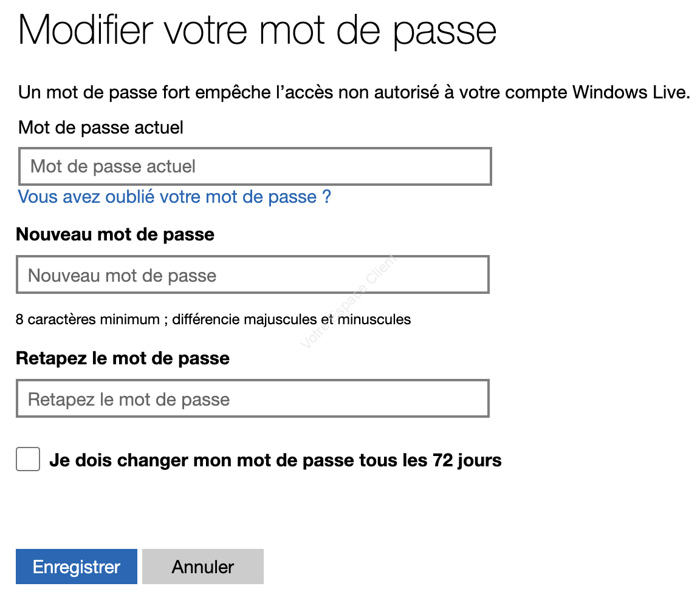Open 'Vous avez oublié votre mot de passe ?' link
Image resolution: width=700 pixels, height=606 pixels.
pos(174,197)
